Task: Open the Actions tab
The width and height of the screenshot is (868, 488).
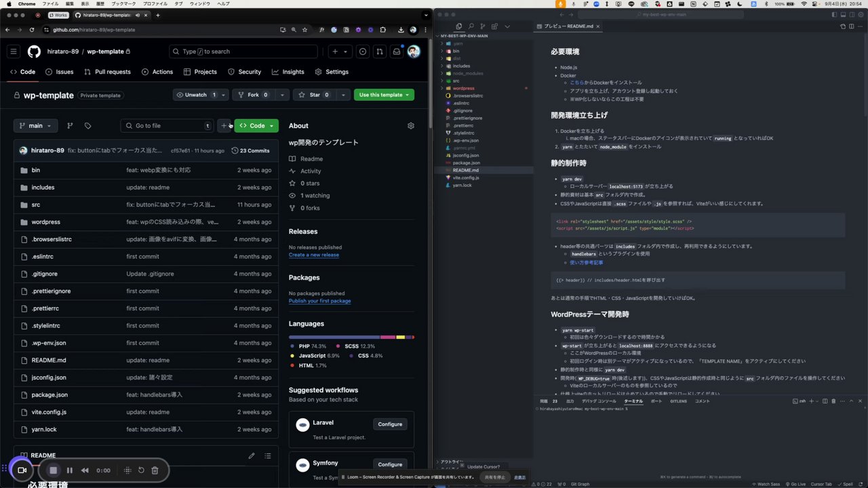Action: (157, 72)
